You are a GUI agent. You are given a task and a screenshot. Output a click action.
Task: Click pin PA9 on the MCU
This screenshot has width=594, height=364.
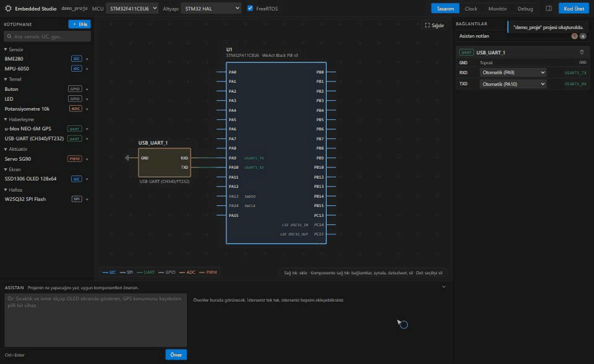coord(232,158)
